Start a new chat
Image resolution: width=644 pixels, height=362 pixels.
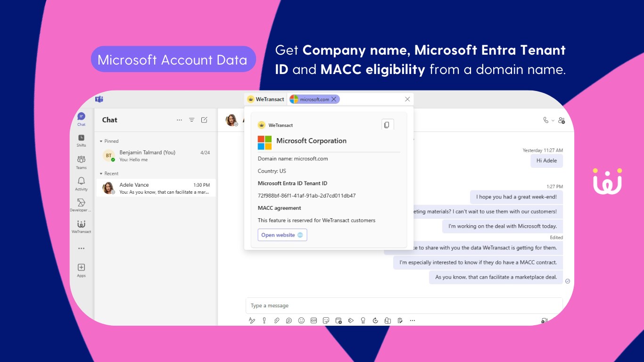tap(204, 120)
